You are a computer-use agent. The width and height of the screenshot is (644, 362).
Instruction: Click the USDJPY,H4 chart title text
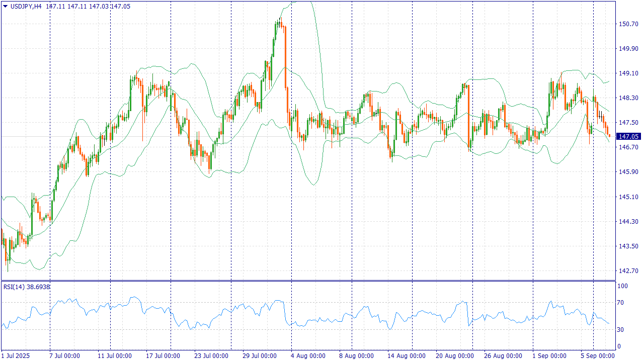point(26,7)
